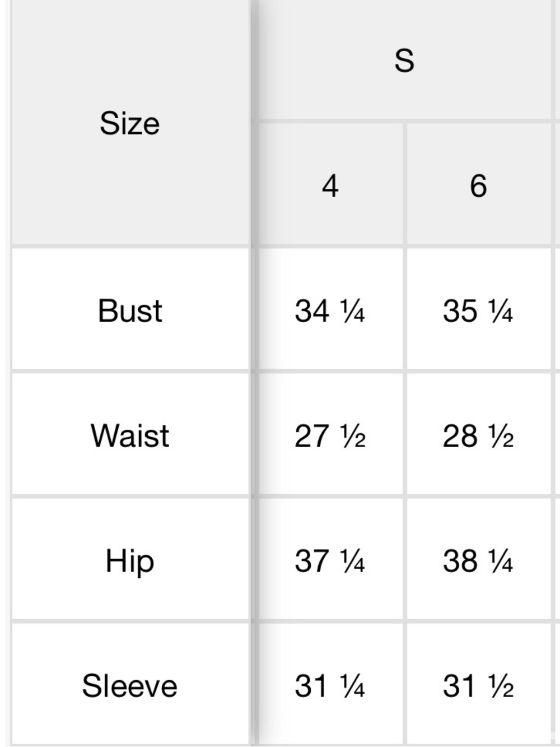Viewport: 560px width, 747px height.
Task: Select the 38 ¼ hip measurement cell
Action: coord(479,560)
